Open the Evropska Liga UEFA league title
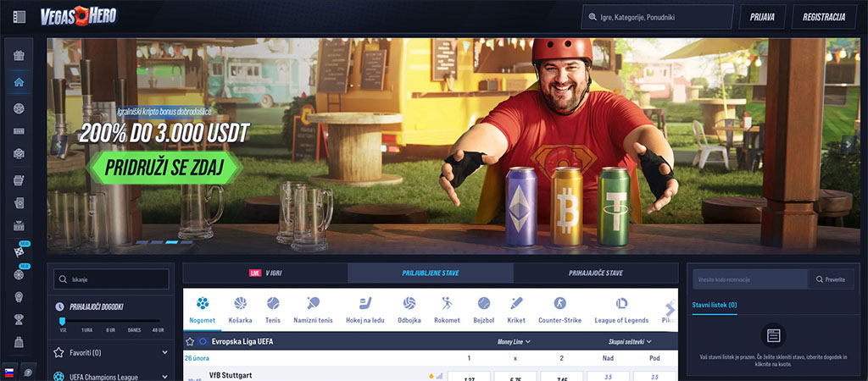The width and height of the screenshot is (868, 381). pyautogui.click(x=242, y=342)
